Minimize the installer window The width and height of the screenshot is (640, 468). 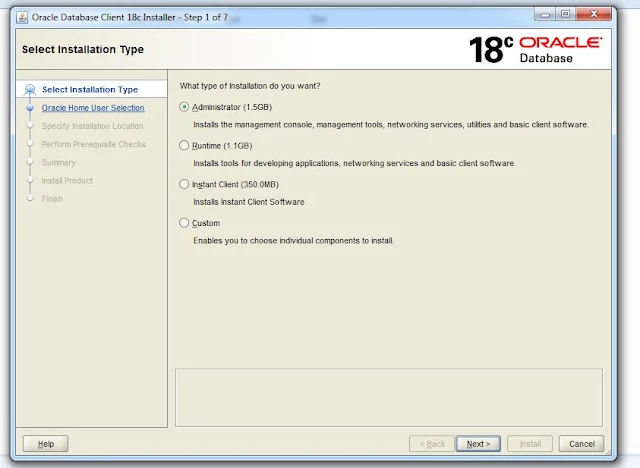click(x=545, y=15)
